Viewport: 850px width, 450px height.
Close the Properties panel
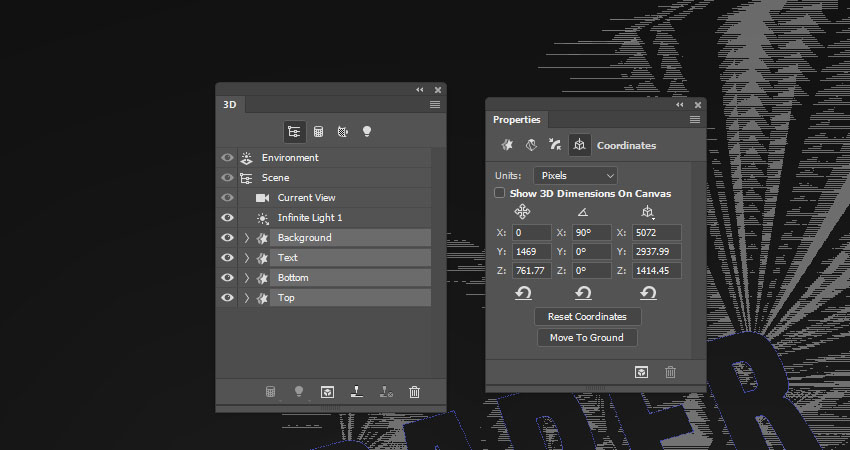pos(698,105)
